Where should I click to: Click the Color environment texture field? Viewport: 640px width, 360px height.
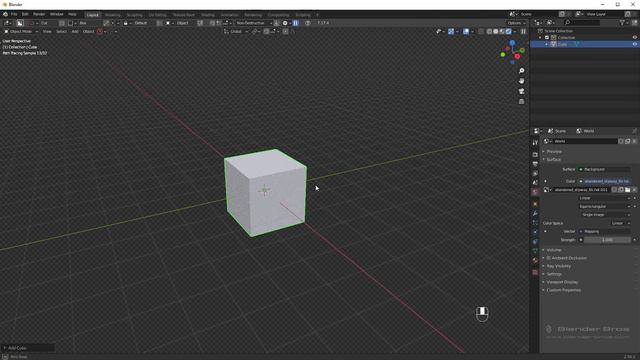(604, 181)
